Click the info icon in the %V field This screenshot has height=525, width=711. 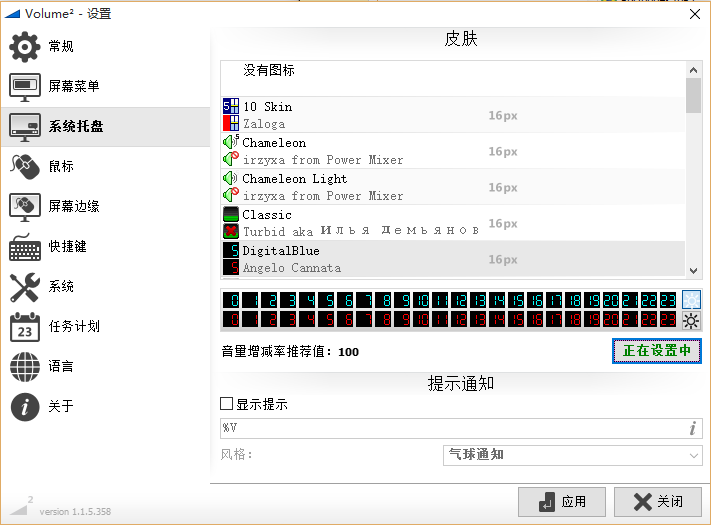692,428
